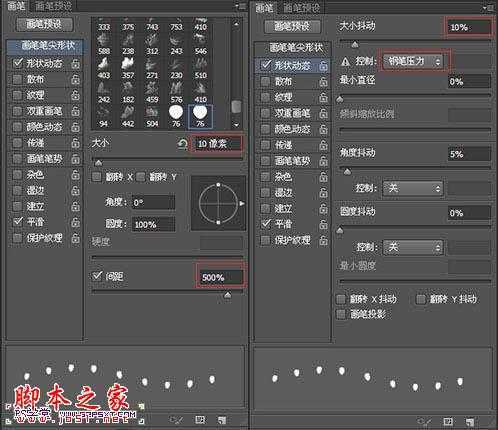Click lock icon beside 画笔笔势 in left panel
The image size is (498, 430).
tap(76, 159)
